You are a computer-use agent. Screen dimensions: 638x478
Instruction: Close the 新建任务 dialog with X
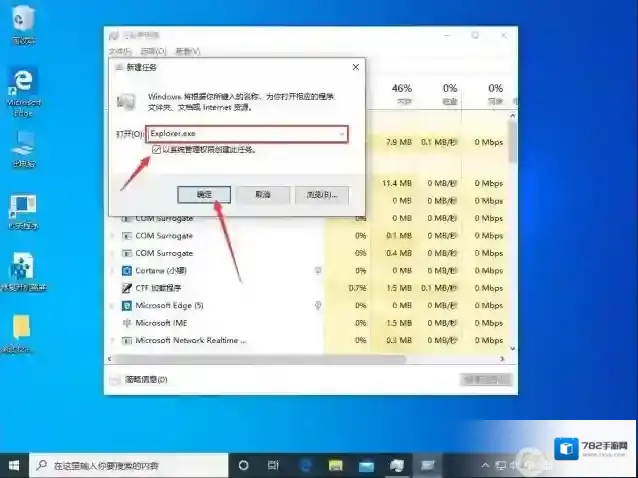click(356, 67)
